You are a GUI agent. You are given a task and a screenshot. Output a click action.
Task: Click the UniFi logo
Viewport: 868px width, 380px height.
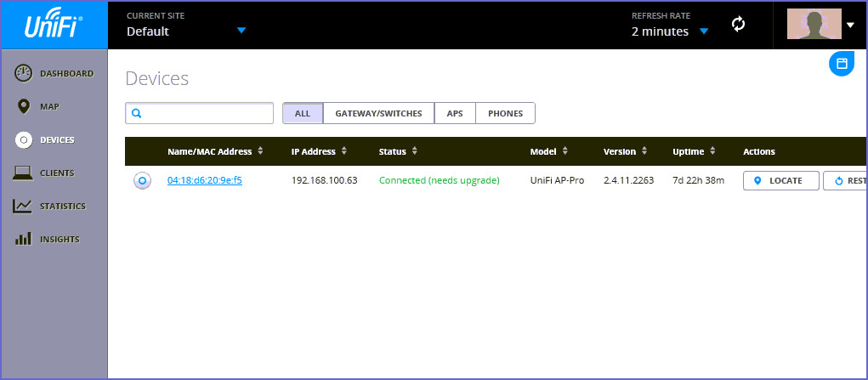(x=54, y=25)
